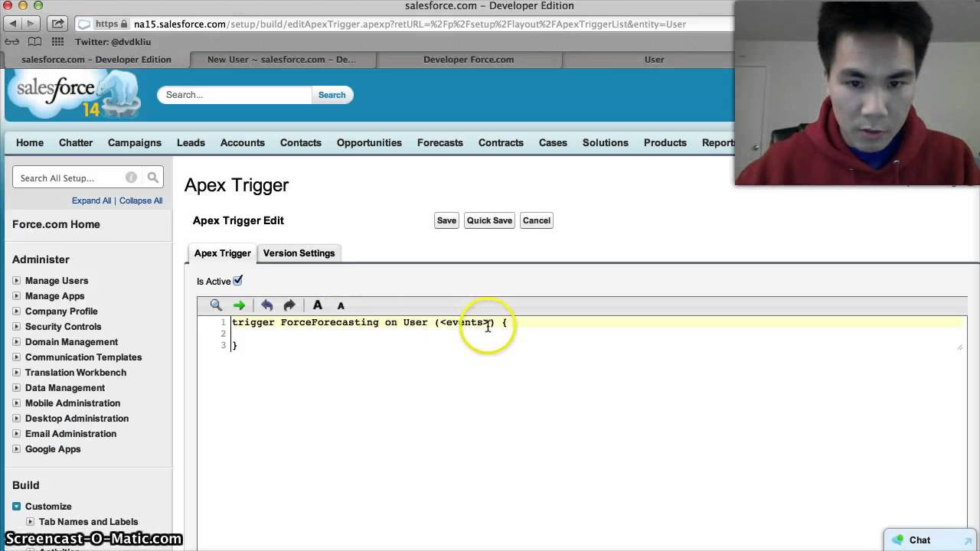Open the Chat bubble icon
Viewport: 980px width, 551px height.
[x=897, y=540]
